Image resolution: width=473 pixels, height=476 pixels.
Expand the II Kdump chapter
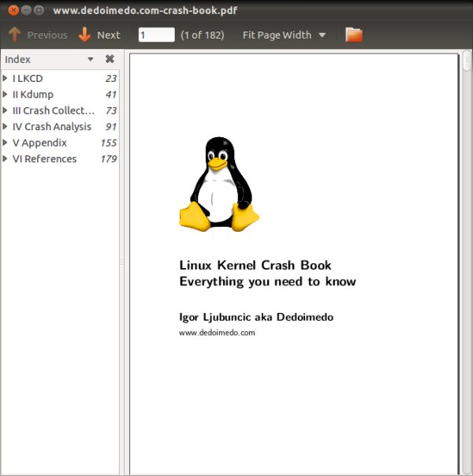(5, 94)
